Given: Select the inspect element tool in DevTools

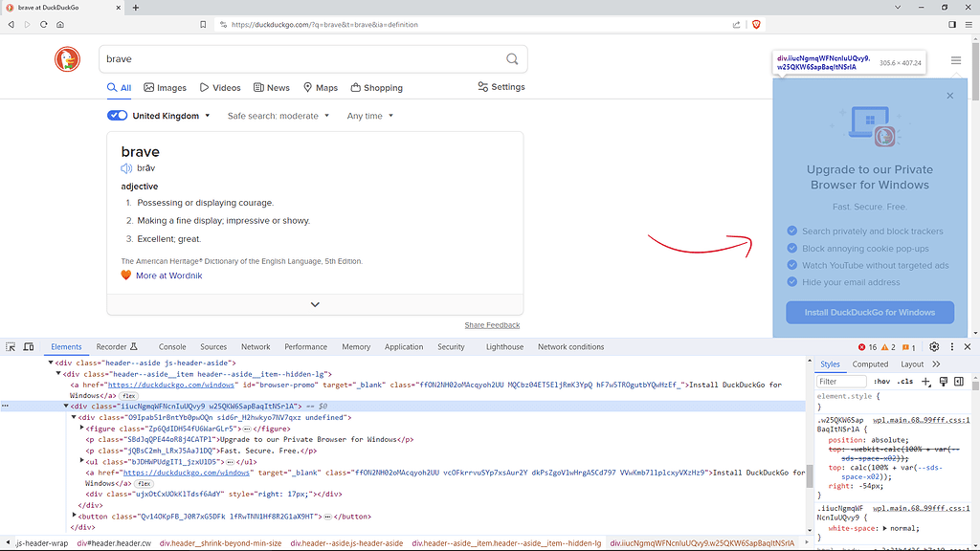Looking at the screenshot, I should pos(10,346).
